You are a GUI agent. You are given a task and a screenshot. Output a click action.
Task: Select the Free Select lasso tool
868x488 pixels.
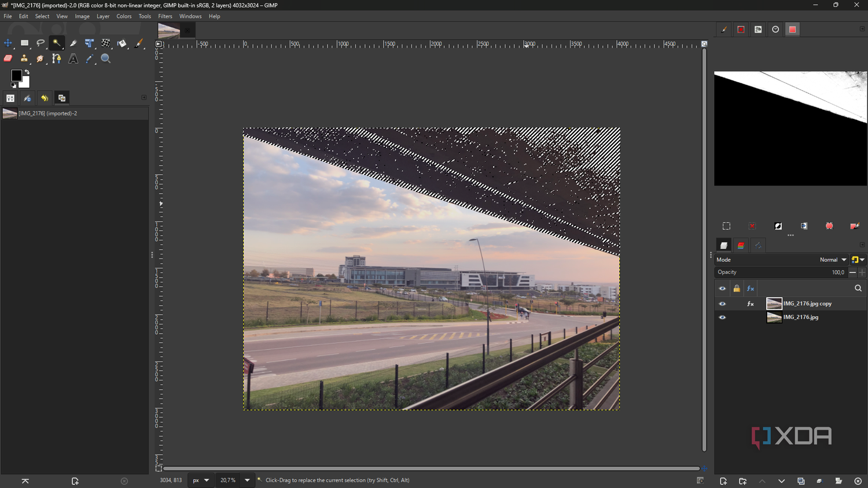coord(41,43)
